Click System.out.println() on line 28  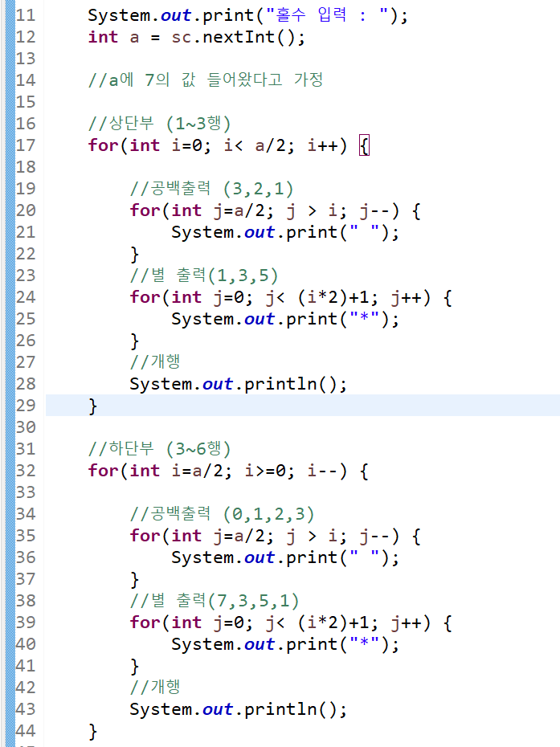[x=239, y=384]
